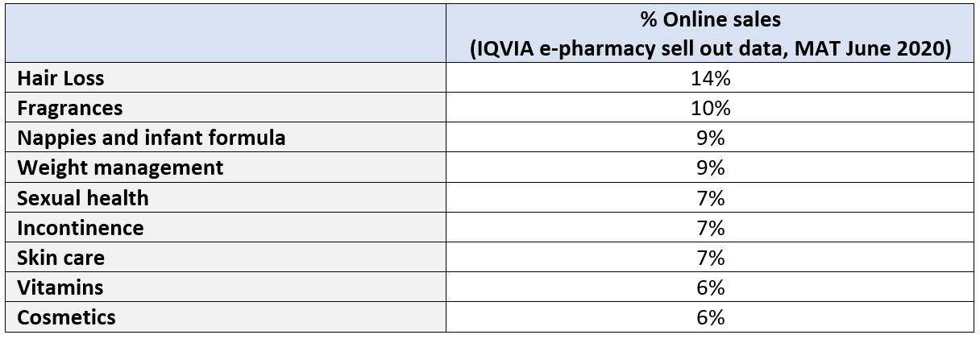Select the 9% value for Weight management
The height and width of the screenshot is (339, 980).
point(712,168)
